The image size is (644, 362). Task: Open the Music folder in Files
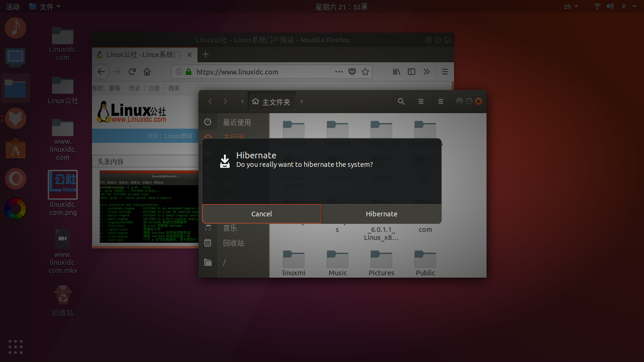(338, 263)
